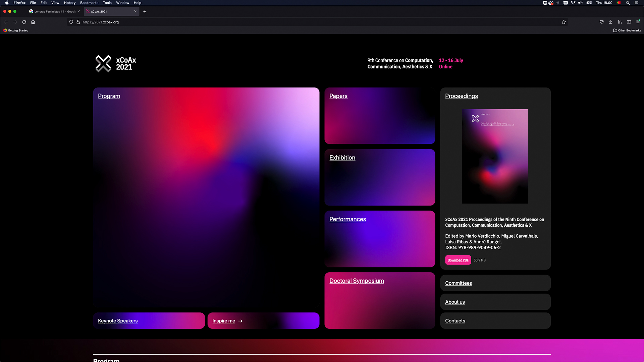Click the Save to Pocket icon
Image resolution: width=644 pixels, height=362 pixels.
pyautogui.click(x=602, y=22)
